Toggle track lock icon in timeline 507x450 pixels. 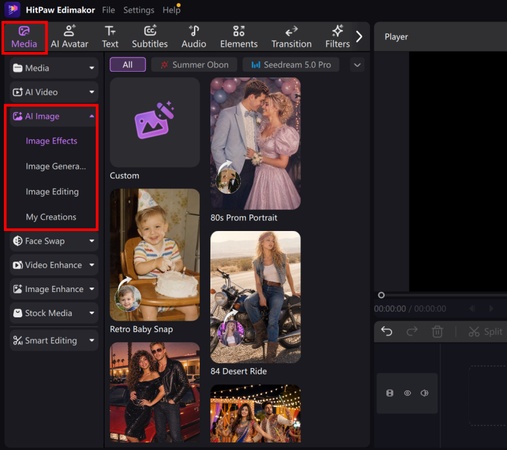click(x=389, y=393)
